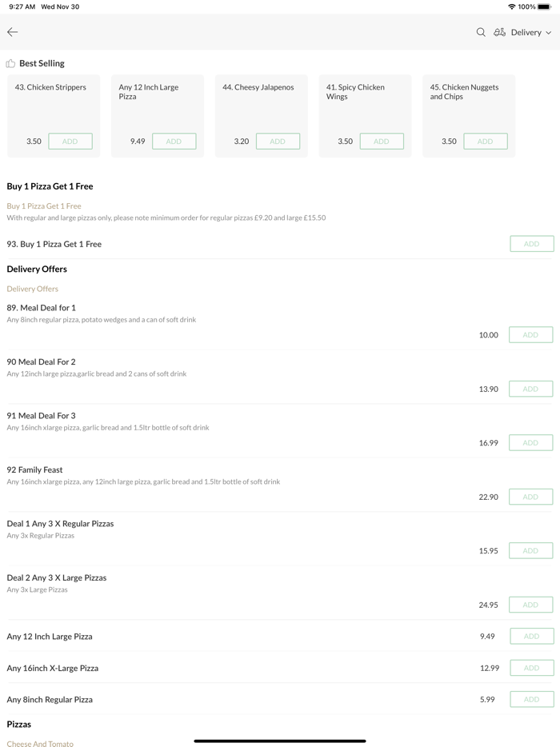Add Deal 2 Any 3 X Large Pizzas

coord(530,605)
